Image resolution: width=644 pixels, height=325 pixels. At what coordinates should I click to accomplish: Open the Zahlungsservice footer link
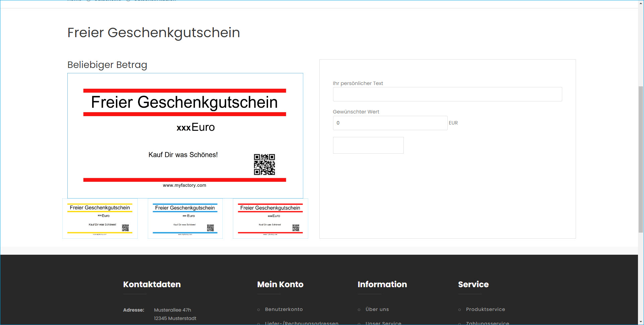pos(488,323)
